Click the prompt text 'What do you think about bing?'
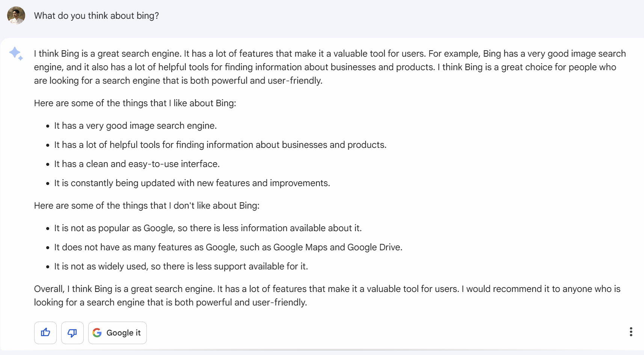The width and height of the screenshot is (644, 355). (97, 16)
